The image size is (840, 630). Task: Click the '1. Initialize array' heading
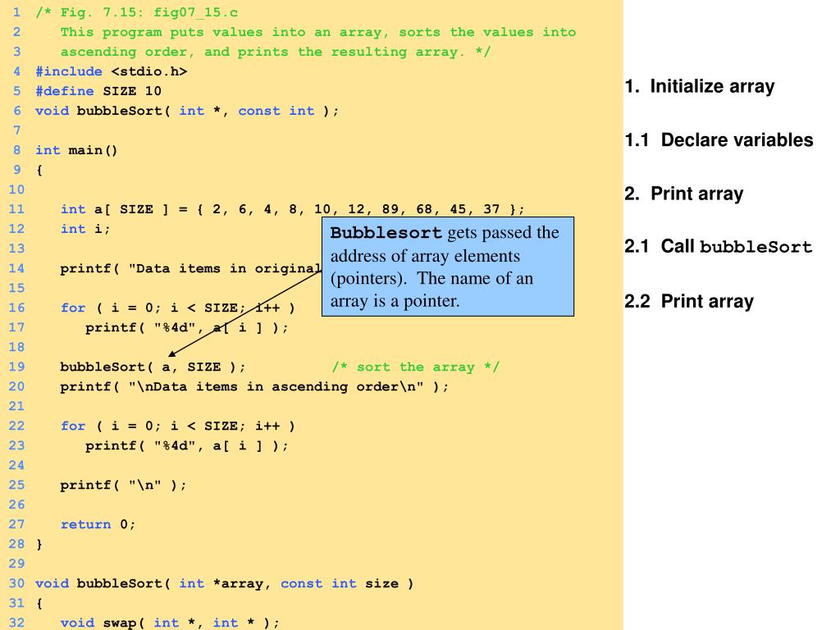700,86
